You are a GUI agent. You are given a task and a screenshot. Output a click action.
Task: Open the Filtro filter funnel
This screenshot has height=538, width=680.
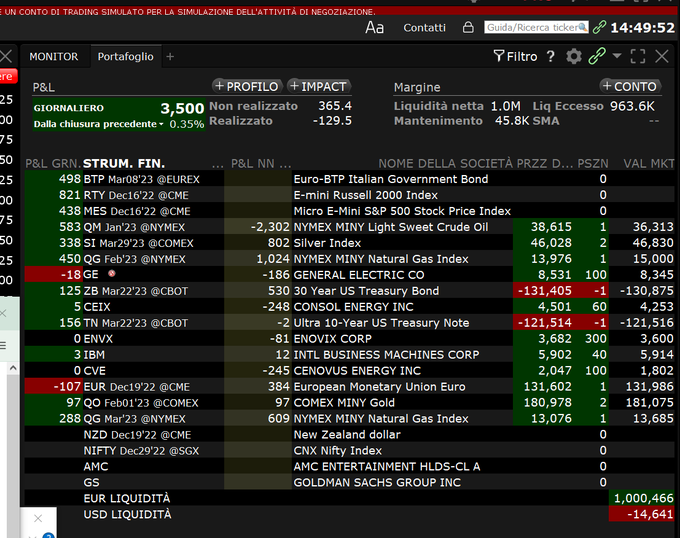(x=515, y=56)
